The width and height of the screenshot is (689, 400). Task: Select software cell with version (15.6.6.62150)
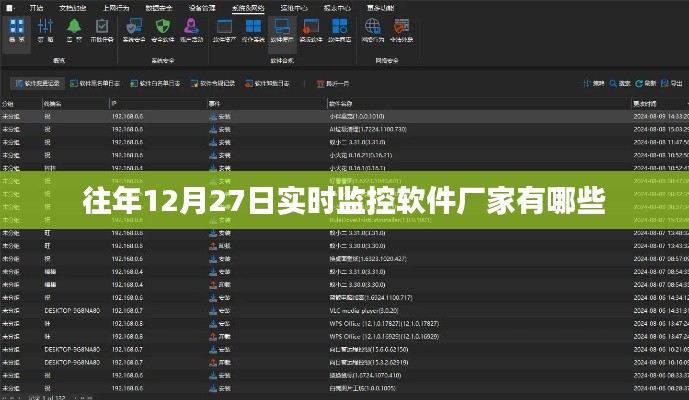coord(369,349)
